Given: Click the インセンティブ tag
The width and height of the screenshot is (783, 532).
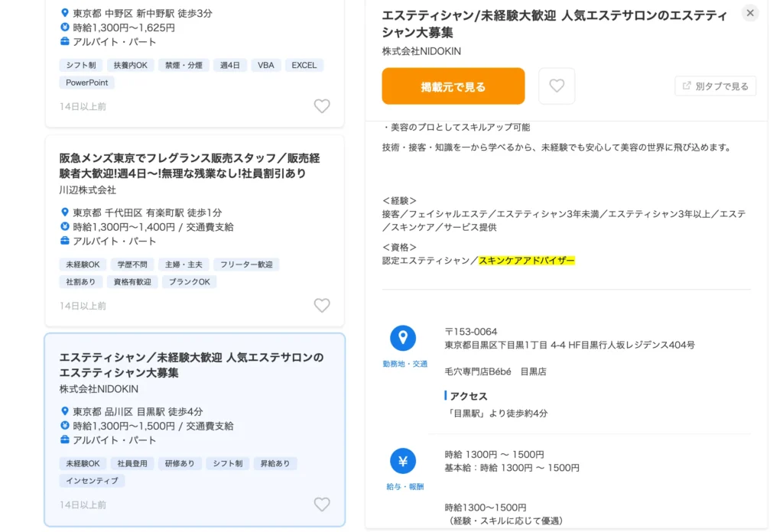Looking at the screenshot, I should tap(92, 481).
